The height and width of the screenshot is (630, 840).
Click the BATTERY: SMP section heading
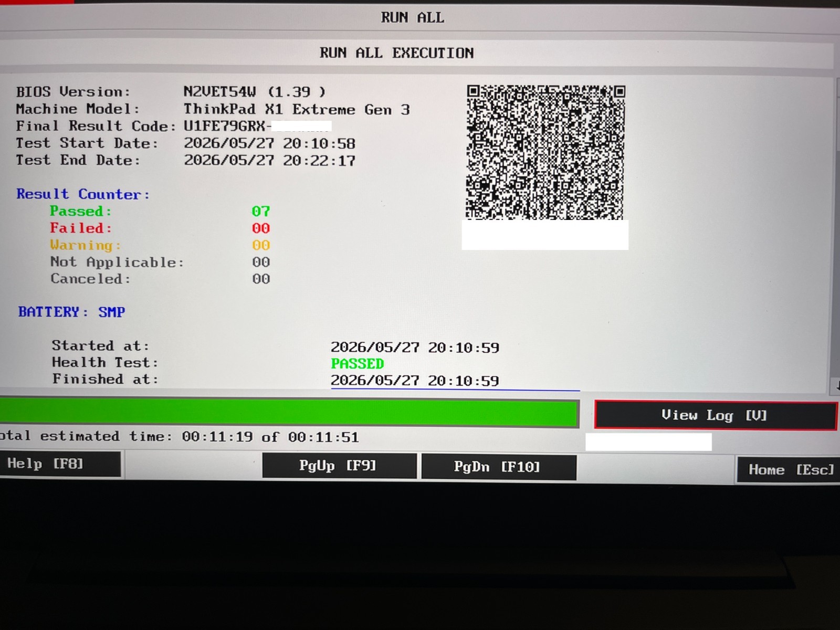point(71,312)
